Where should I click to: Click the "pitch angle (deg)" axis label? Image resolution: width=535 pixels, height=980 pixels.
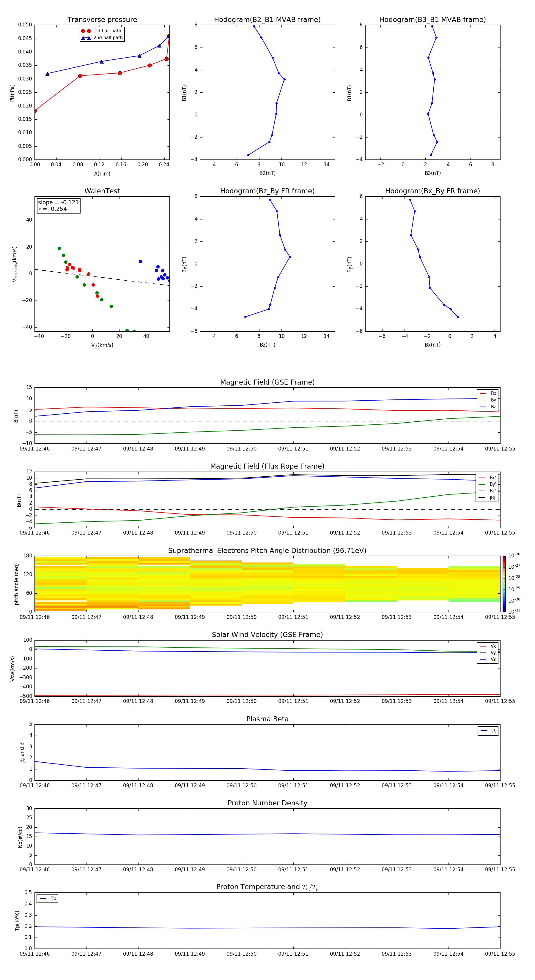click(x=16, y=584)
